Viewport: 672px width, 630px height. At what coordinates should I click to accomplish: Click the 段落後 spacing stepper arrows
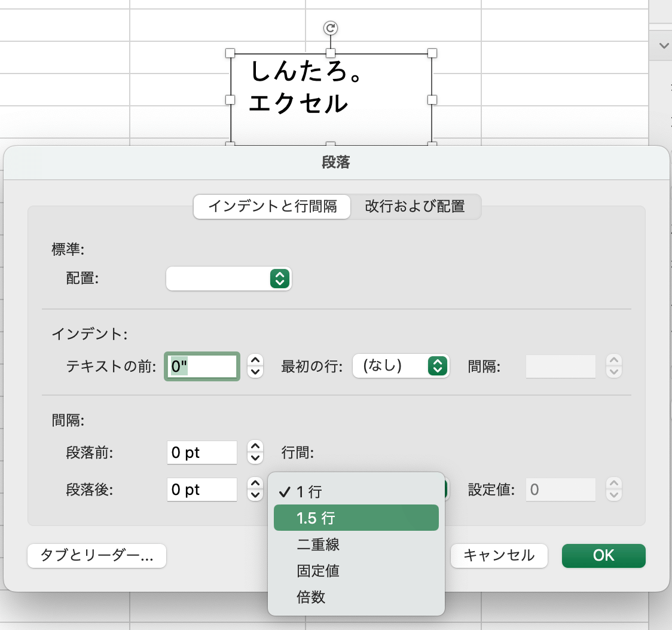point(255,490)
